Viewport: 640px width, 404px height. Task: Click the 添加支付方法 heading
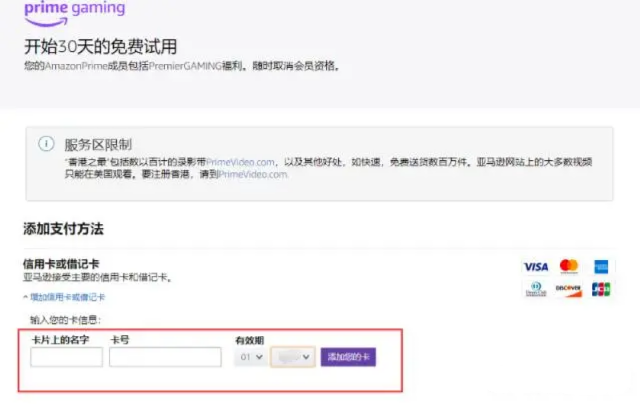point(64,229)
